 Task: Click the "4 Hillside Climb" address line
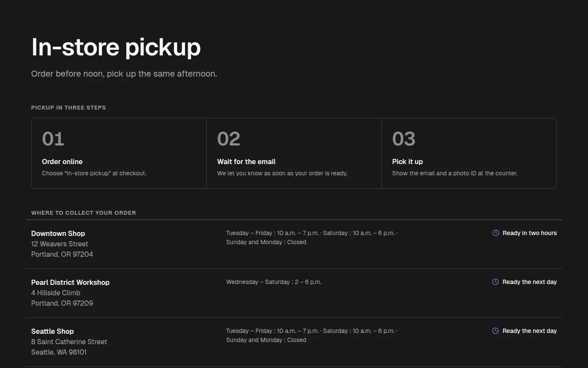pyautogui.click(x=56, y=293)
